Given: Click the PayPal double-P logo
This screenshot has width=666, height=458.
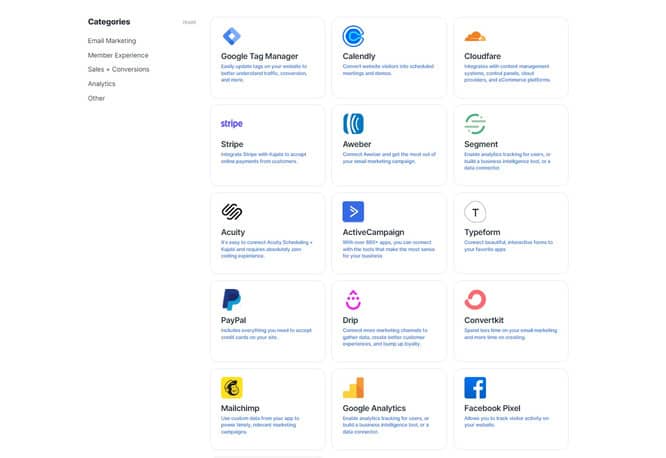Looking at the screenshot, I should click(x=231, y=300).
